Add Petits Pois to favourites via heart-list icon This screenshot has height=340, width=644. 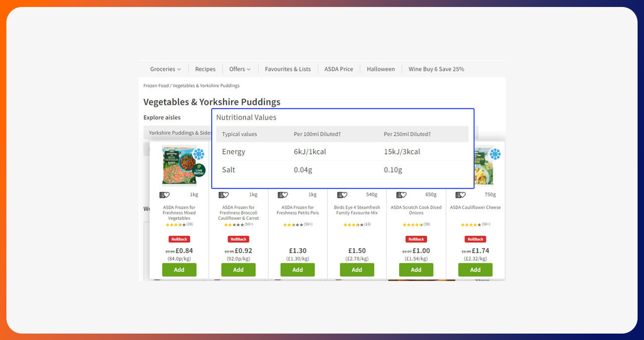tap(283, 195)
